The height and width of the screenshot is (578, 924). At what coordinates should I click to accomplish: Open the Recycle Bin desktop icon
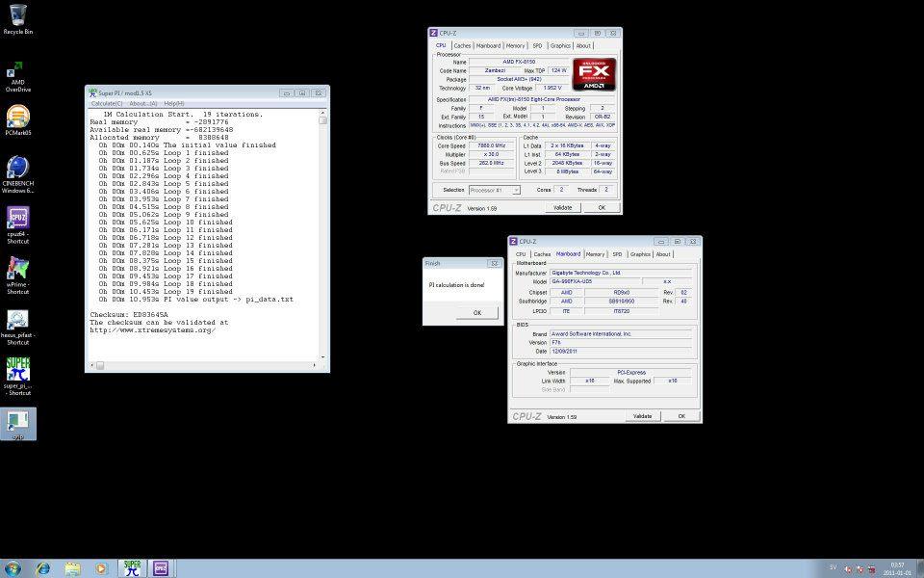(x=17, y=18)
